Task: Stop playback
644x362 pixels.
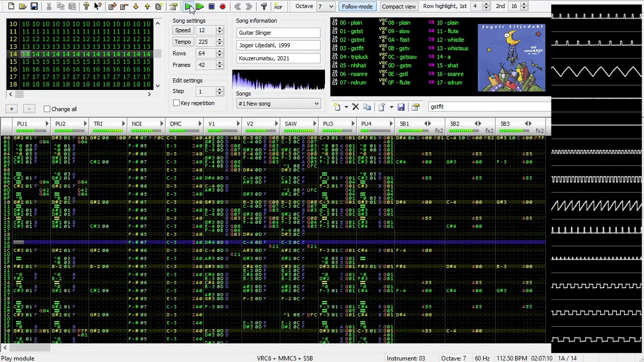Action: 211,7
